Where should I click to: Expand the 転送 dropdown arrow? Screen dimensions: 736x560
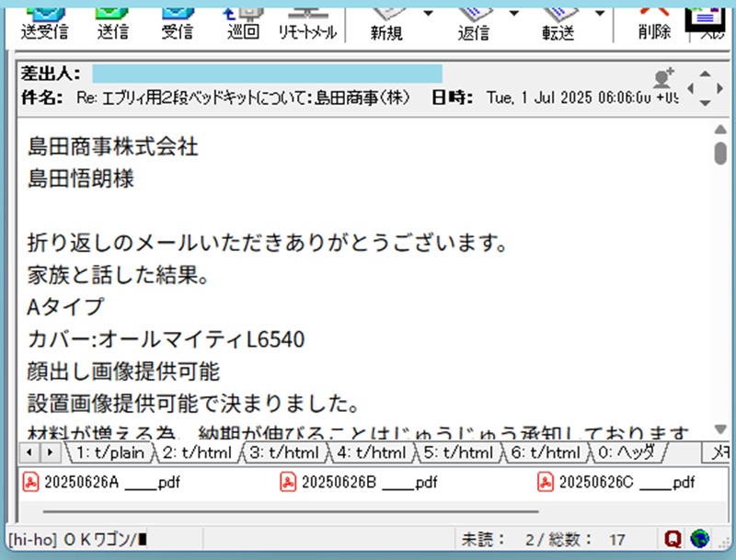pos(599,14)
